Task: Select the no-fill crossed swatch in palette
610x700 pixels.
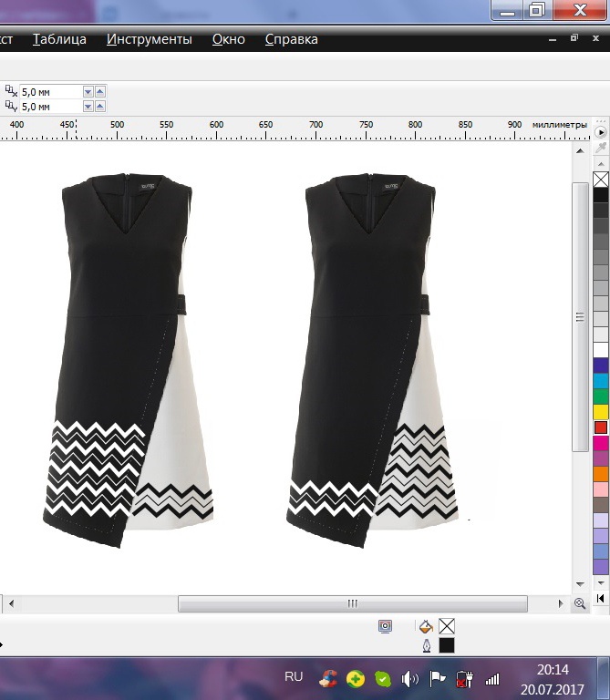Action: coord(601,179)
